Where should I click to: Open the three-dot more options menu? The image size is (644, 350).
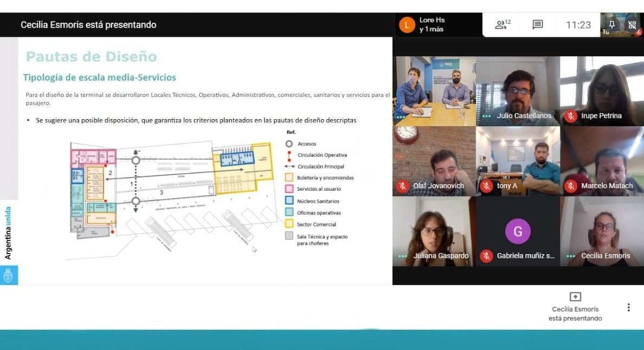[628, 307]
